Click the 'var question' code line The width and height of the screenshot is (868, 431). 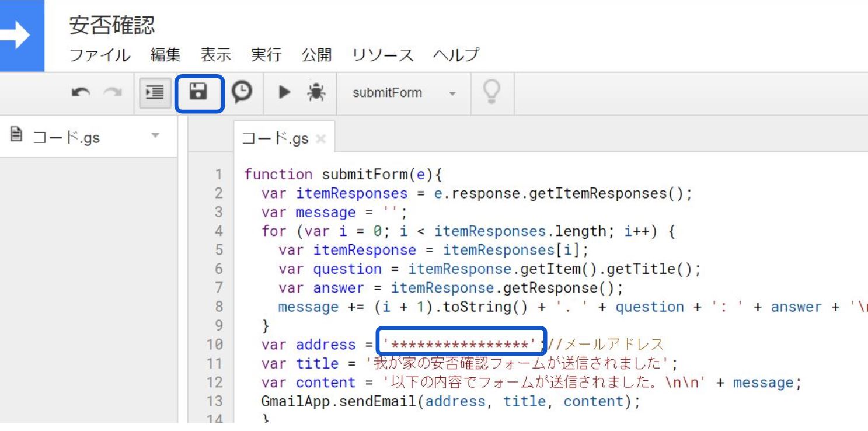(490, 269)
